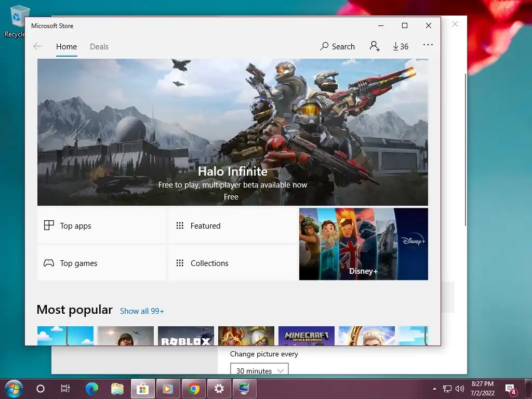Click the Top games controller icon
This screenshot has height=399, width=532.
[49, 263]
